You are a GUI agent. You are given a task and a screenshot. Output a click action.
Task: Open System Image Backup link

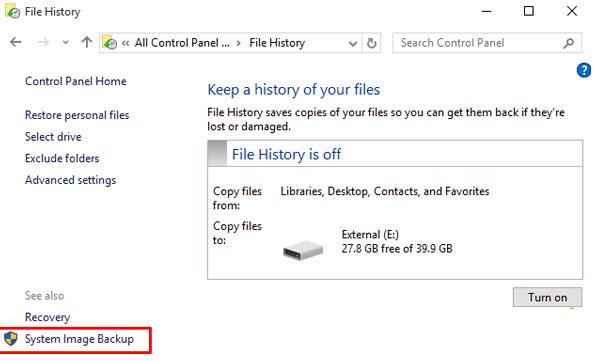pos(79,339)
